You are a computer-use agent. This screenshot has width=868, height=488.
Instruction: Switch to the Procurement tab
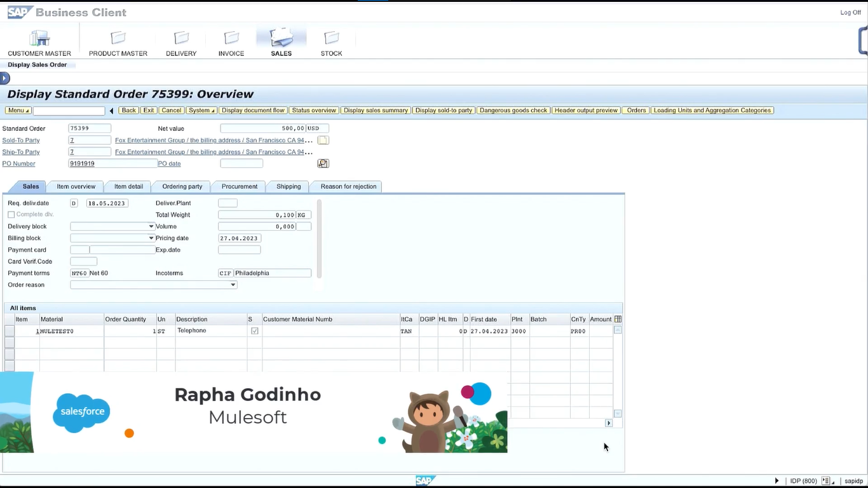click(x=240, y=187)
